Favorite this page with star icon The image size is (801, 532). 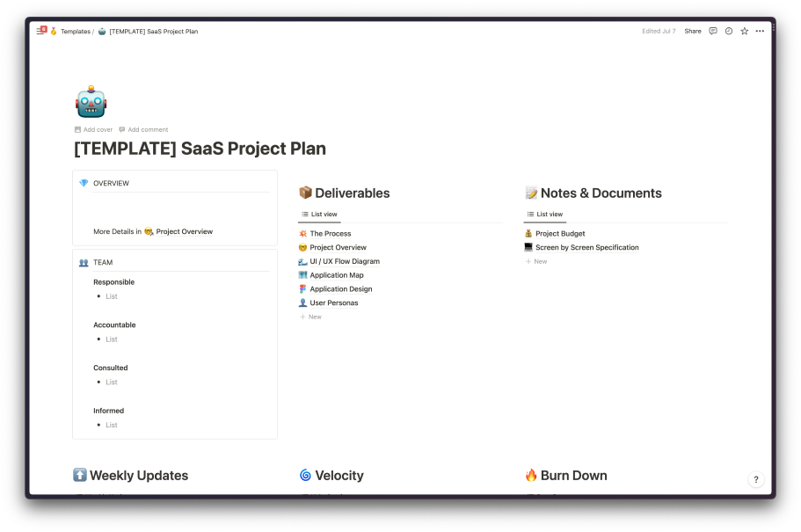point(745,31)
